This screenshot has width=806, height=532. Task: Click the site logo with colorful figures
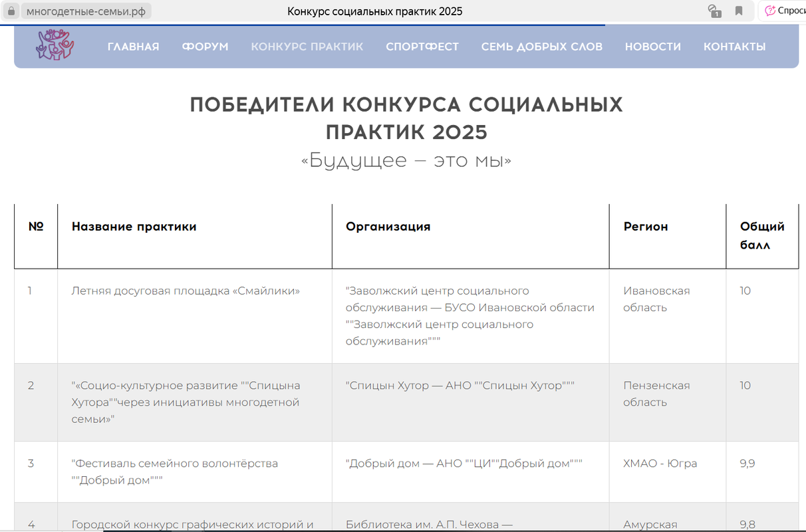pos(55,45)
